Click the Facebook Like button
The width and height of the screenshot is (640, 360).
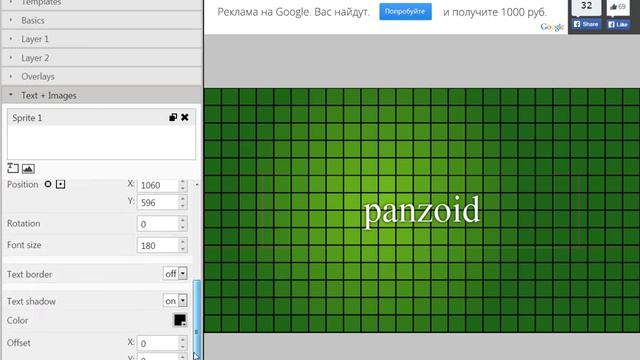(618, 24)
